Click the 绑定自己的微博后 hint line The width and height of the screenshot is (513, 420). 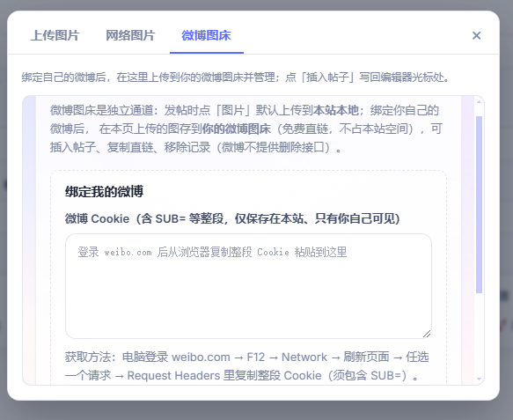click(x=236, y=77)
